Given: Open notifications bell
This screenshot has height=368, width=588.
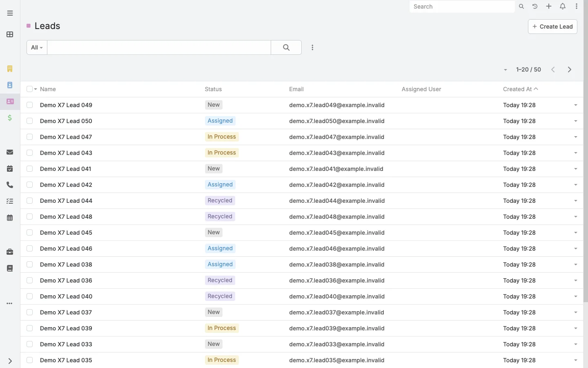Looking at the screenshot, I should pos(563,7).
